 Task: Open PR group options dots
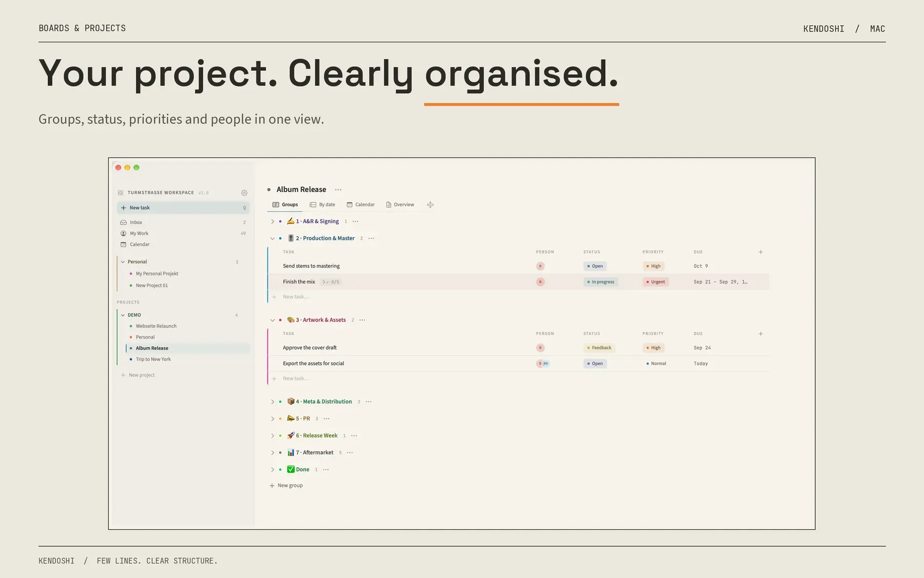326,419
